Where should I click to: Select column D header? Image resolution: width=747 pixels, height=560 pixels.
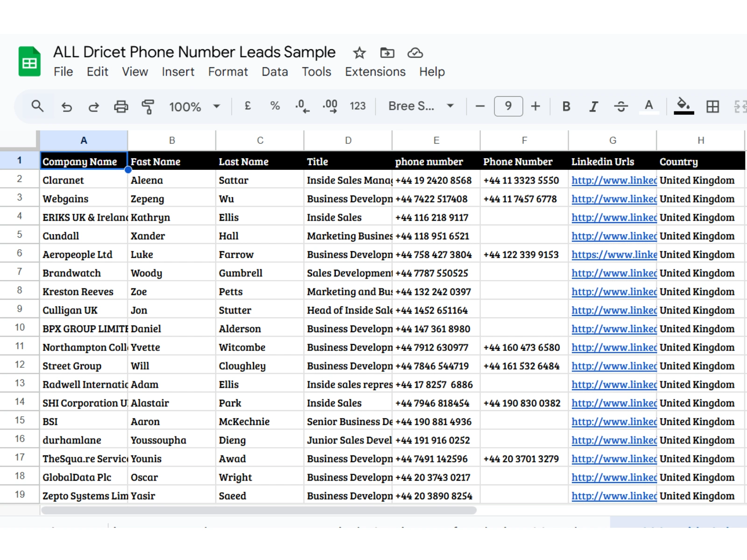coord(348,140)
